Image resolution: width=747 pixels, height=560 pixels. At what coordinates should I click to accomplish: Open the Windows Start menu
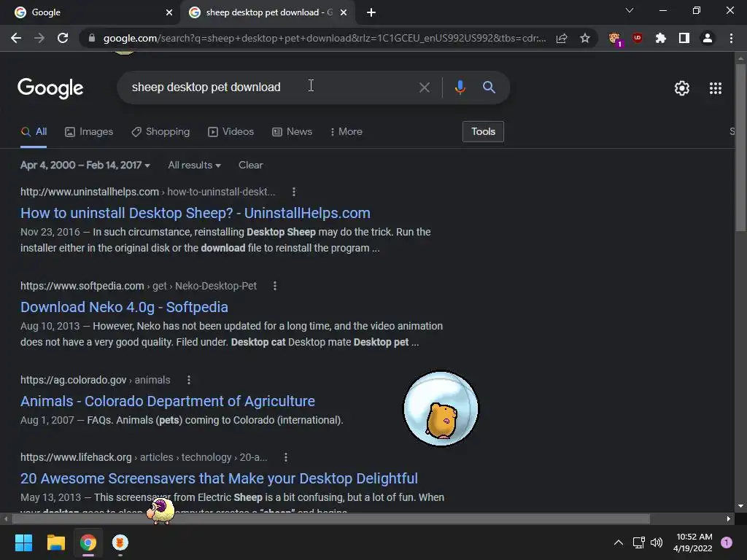[x=23, y=542]
